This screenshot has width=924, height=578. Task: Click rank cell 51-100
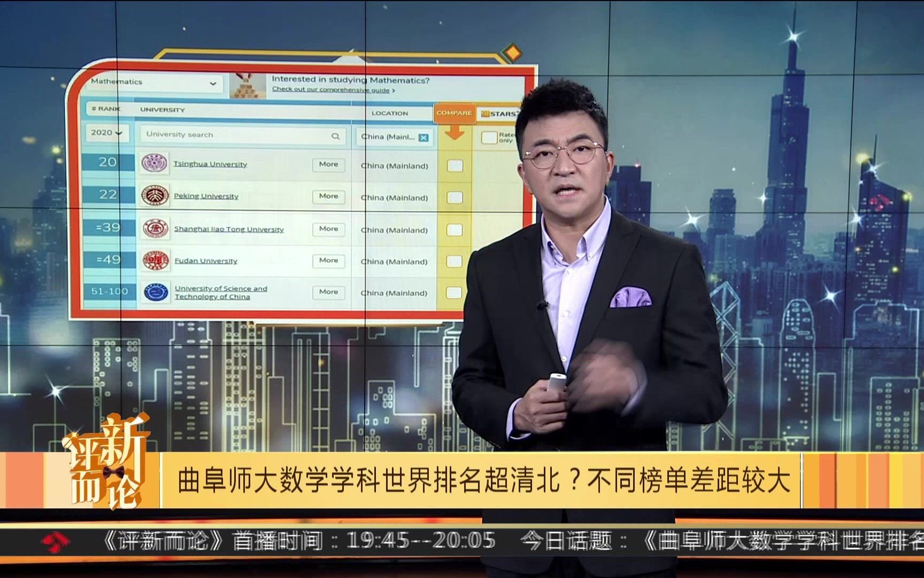(x=110, y=292)
